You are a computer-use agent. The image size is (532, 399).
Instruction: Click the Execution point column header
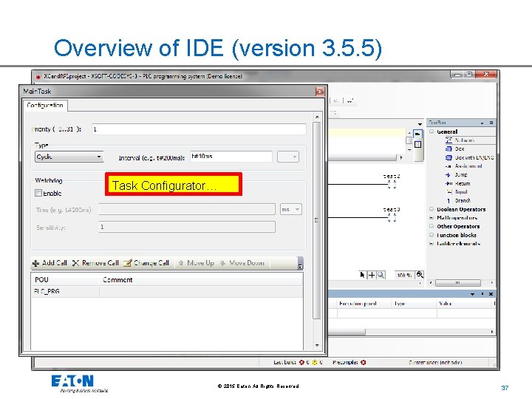pos(364,304)
